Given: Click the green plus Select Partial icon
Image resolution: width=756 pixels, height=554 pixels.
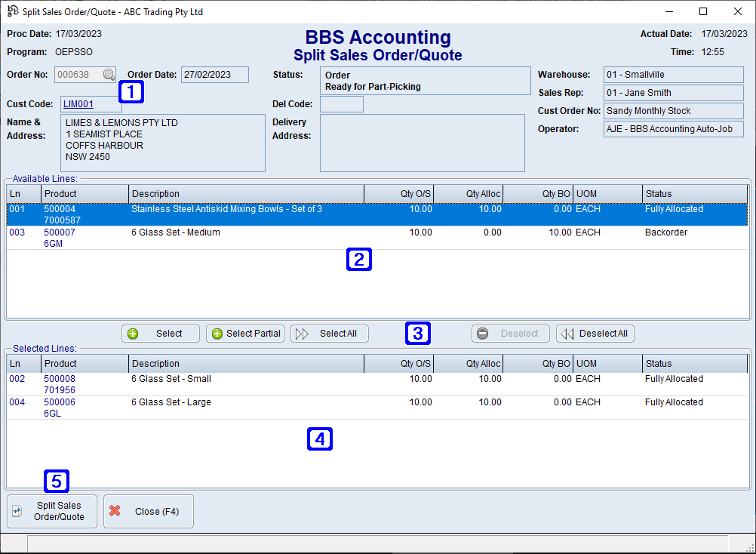Looking at the screenshot, I should (x=218, y=333).
